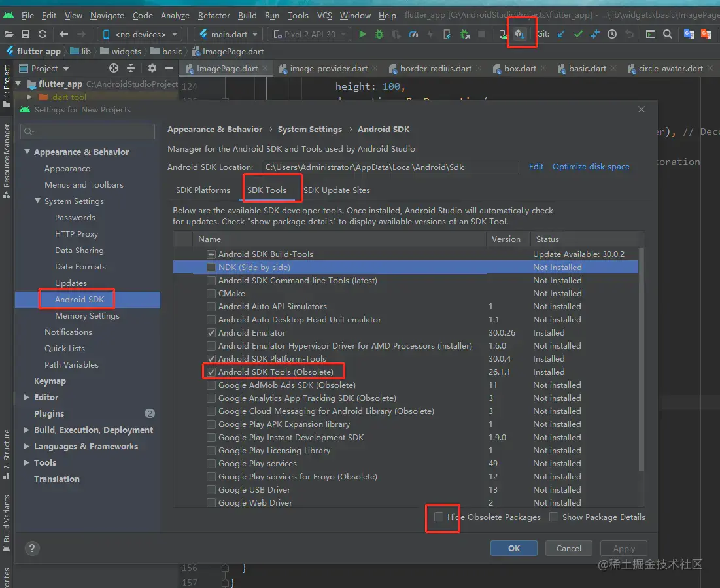Collapse the Appearance & Behavior tree node
The height and width of the screenshot is (588, 720).
point(27,152)
